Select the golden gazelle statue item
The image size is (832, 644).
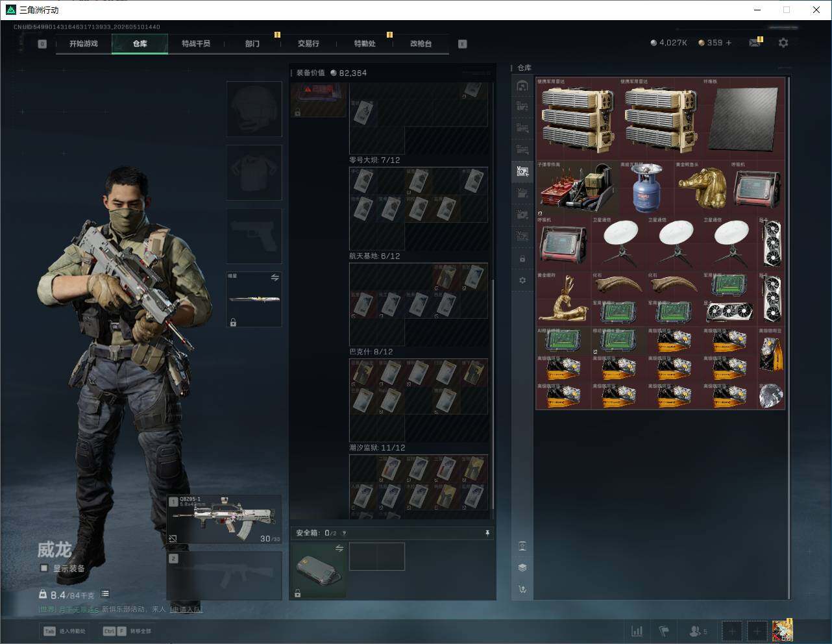[x=563, y=299]
